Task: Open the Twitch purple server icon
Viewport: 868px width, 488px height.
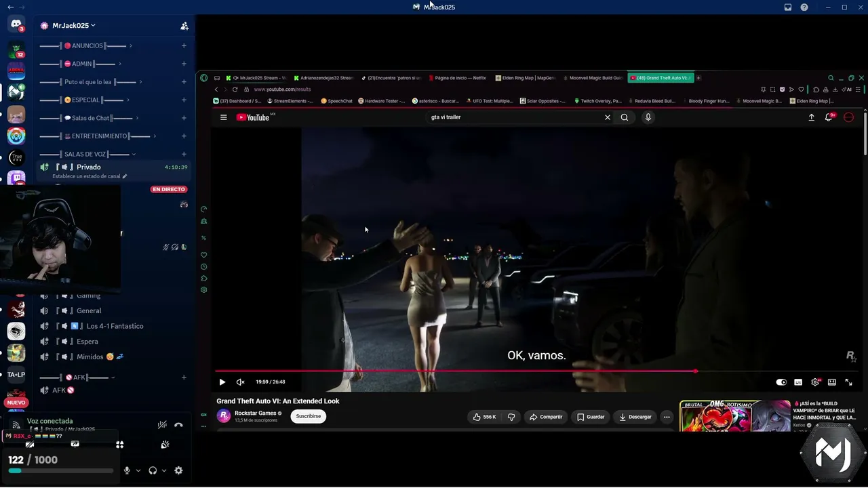Action: 16,178
